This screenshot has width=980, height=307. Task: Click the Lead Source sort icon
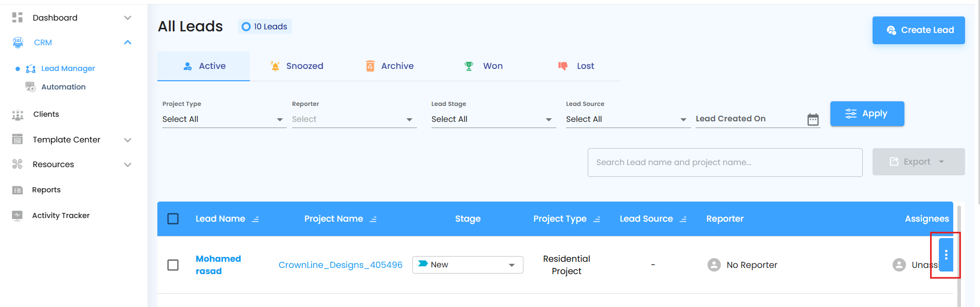click(683, 219)
